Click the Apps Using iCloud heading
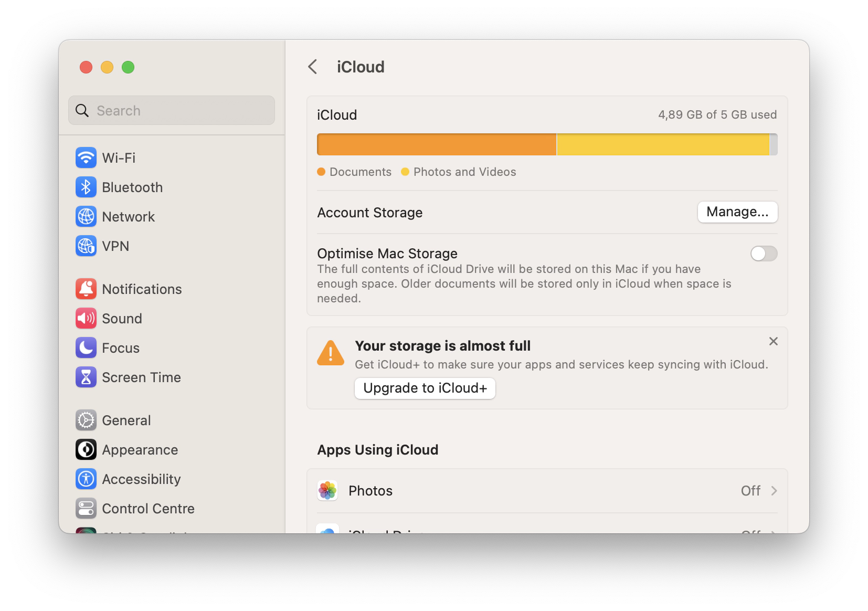 378,449
